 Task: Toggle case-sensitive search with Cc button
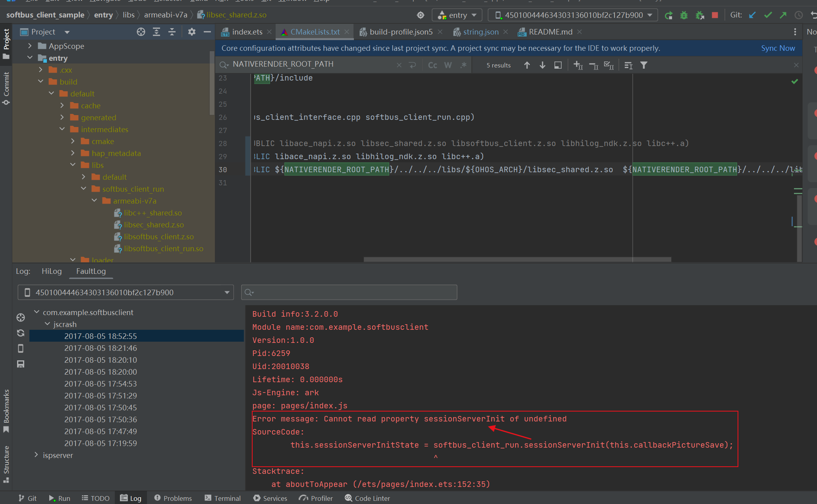pos(433,64)
